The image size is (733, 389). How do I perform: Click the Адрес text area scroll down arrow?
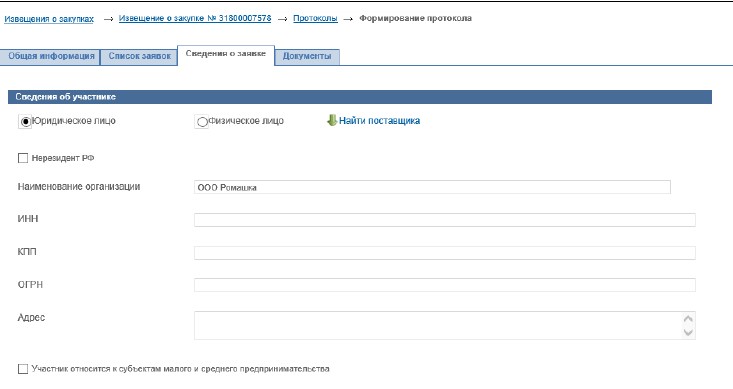688,332
